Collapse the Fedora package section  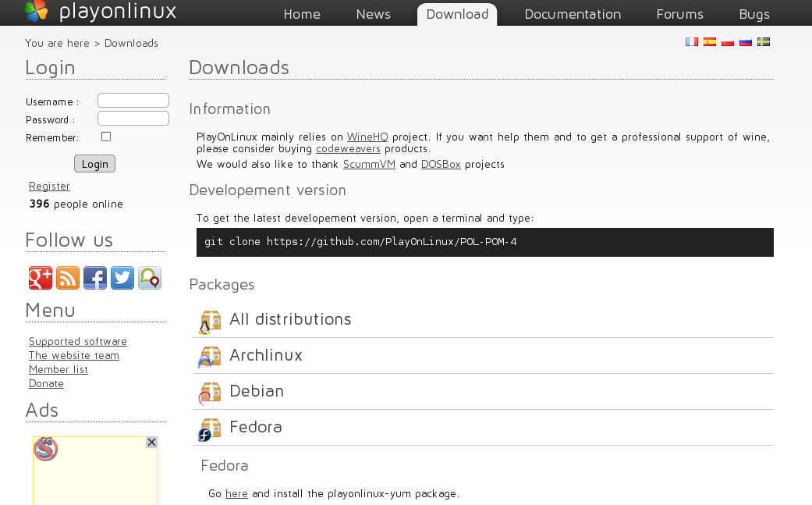pos(255,427)
